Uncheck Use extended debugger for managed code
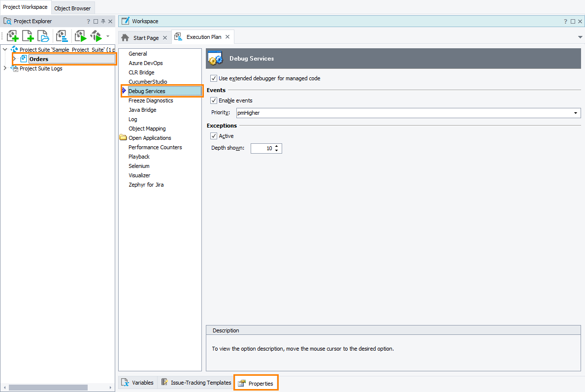Image resolution: width=585 pixels, height=392 pixels. pos(214,78)
